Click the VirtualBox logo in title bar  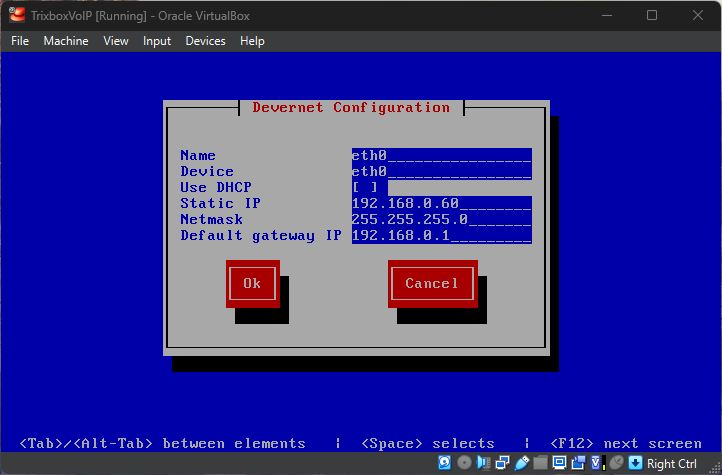[17, 15]
